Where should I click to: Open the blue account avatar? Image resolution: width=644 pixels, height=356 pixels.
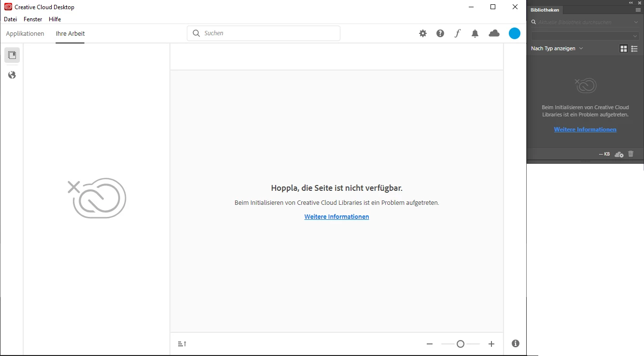(x=515, y=33)
